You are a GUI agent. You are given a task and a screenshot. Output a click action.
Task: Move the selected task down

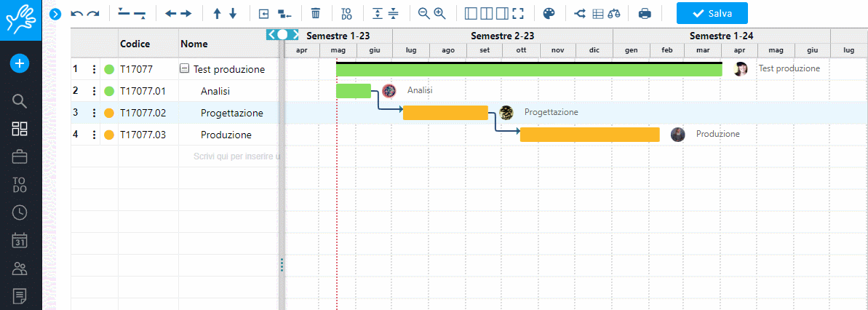point(233,13)
